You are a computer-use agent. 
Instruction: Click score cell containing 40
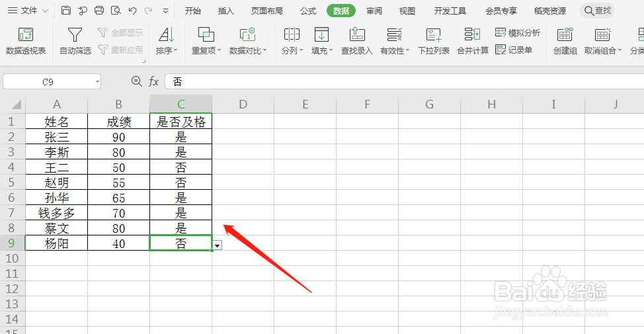[119, 243]
